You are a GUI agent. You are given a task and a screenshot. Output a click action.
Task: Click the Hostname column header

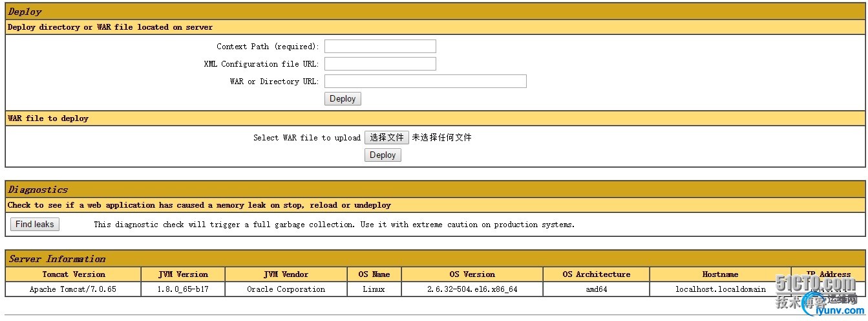pyautogui.click(x=721, y=274)
